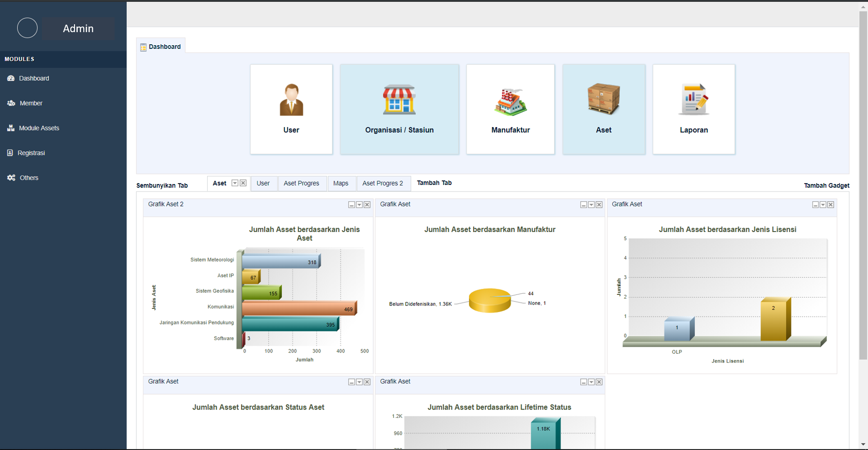Open the User module icon tile
Image resolution: width=868 pixels, height=450 pixels.
291,100
